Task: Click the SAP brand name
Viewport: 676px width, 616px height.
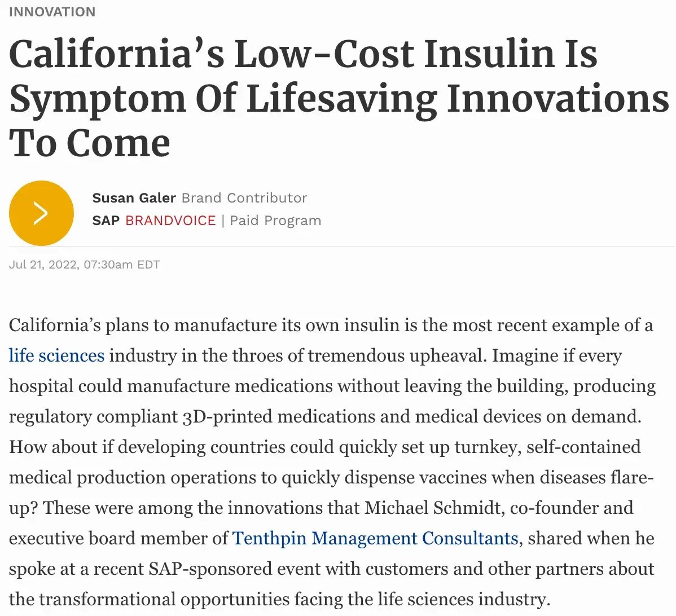Action: [106, 221]
